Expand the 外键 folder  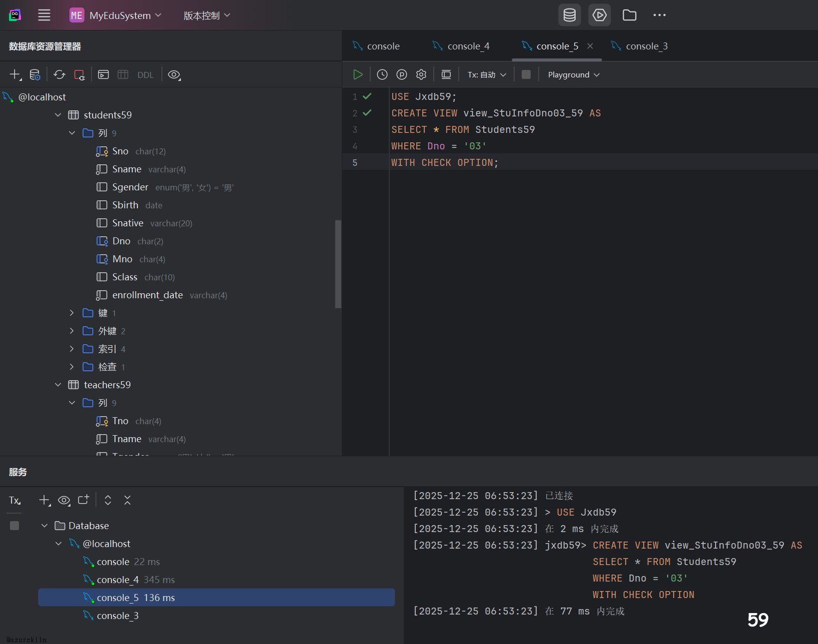point(72,331)
